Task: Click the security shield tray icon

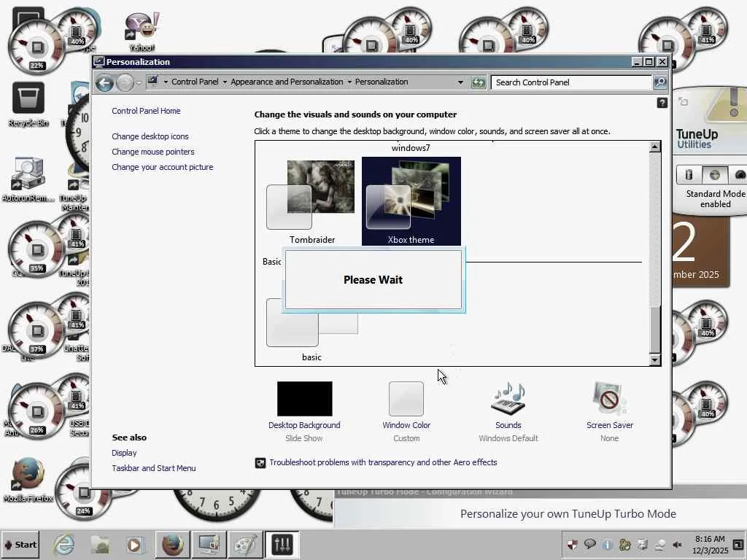Action: click(572, 545)
